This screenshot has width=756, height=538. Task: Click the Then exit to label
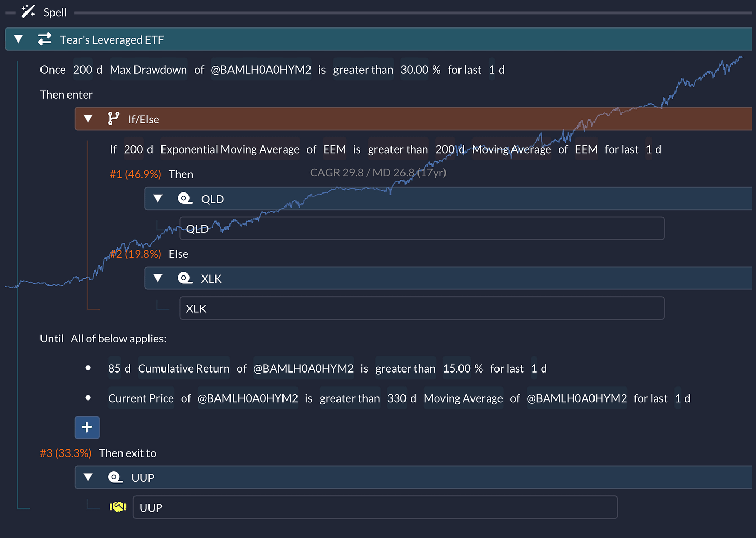pos(128,453)
